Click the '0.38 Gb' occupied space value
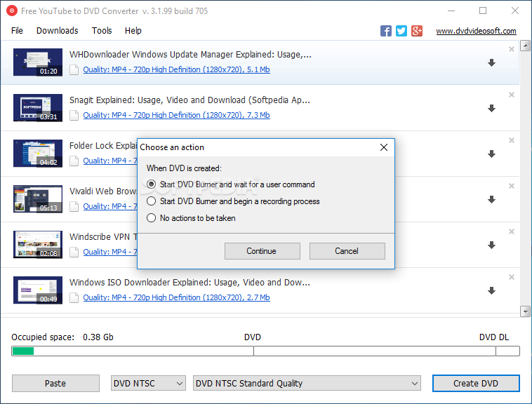Screen dimensions: 532x404 (98, 337)
